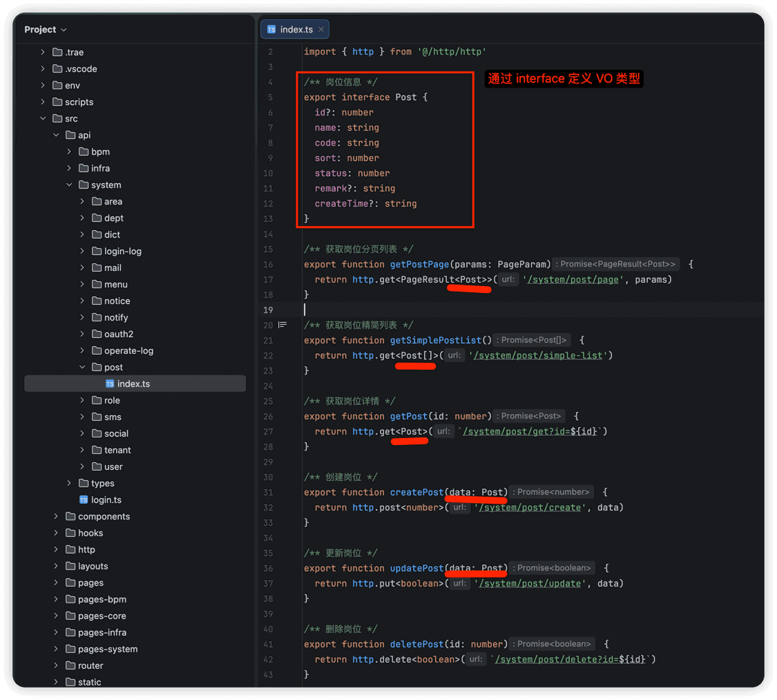The image size is (777, 700).
Task: Follow the /system/post/create URL link
Action: [x=530, y=508]
